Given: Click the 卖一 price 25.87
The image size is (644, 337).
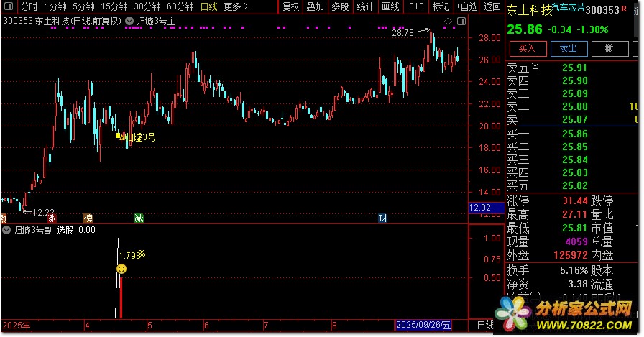Looking at the screenshot, I should (574, 119).
